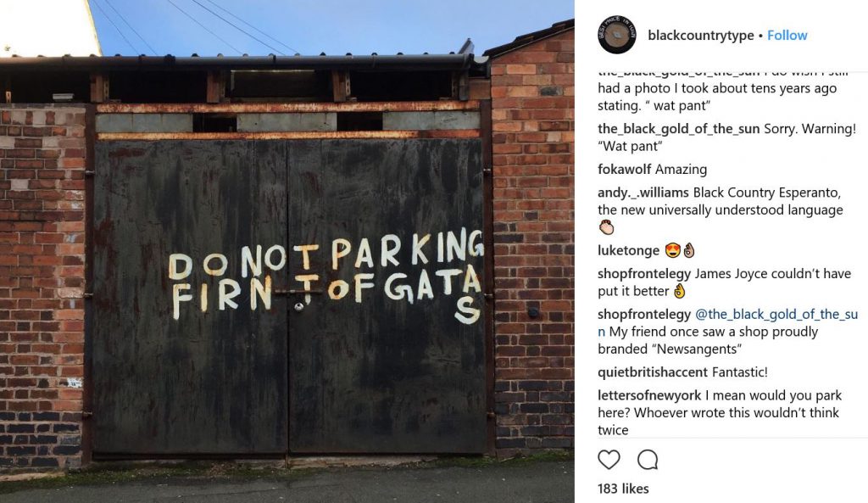Open the blackcountrytype profile picture

(x=617, y=35)
